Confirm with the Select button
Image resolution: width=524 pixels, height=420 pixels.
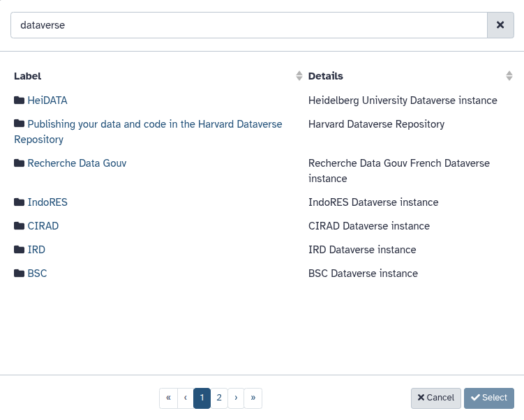[488, 398]
